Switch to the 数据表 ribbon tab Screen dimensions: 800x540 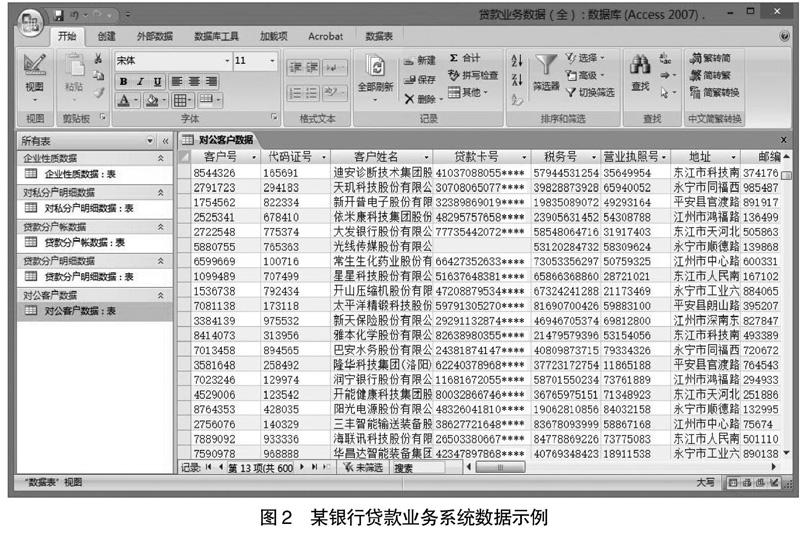(x=379, y=36)
